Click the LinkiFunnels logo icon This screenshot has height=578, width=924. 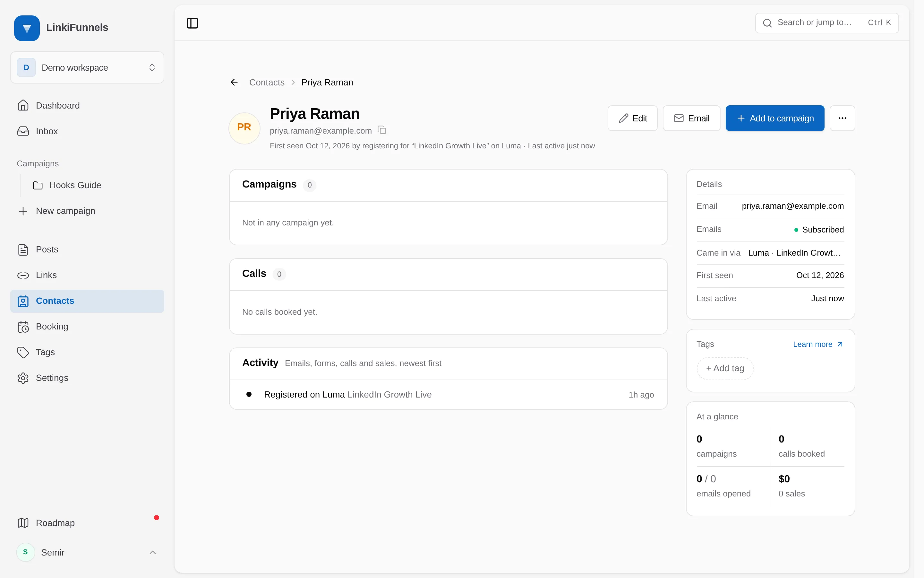(x=27, y=28)
